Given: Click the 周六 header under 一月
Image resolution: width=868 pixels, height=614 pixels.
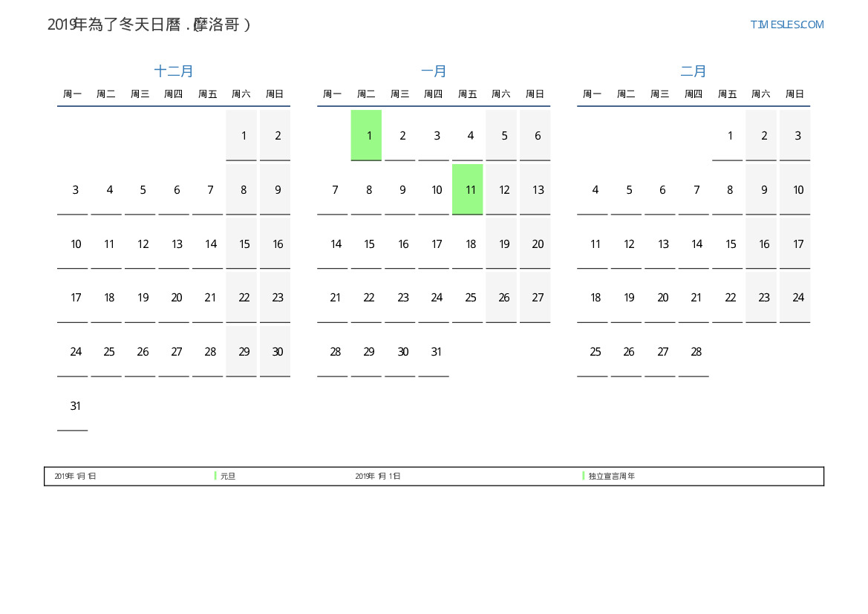Looking at the screenshot, I should click(501, 94).
